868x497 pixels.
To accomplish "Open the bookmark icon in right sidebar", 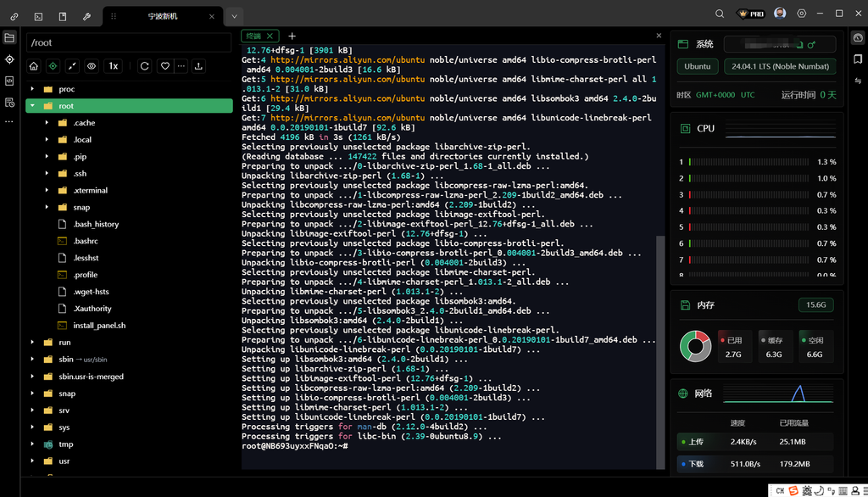I will pyautogui.click(x=858, y=59).
